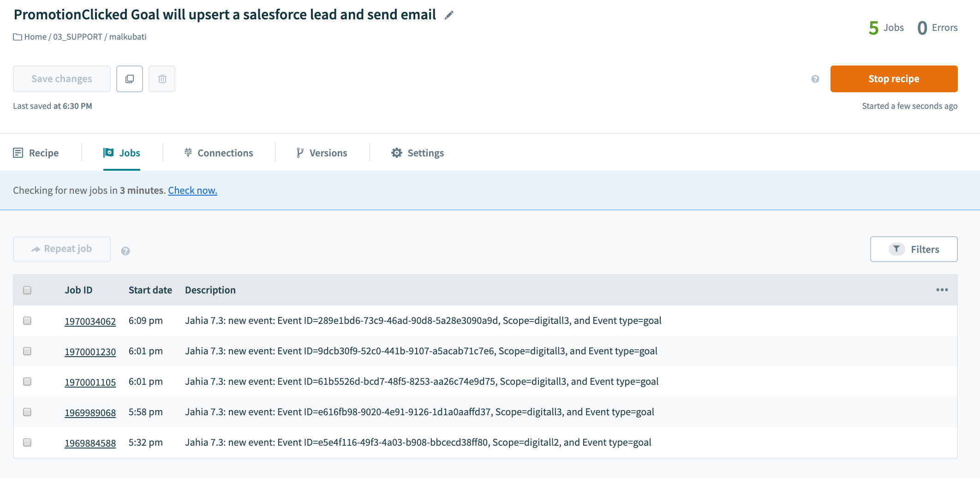The height and width of the screenshot is (478, 980).
Task: Click description with Event ID=9dcb30f9
Action: click(x=421, y=351)
